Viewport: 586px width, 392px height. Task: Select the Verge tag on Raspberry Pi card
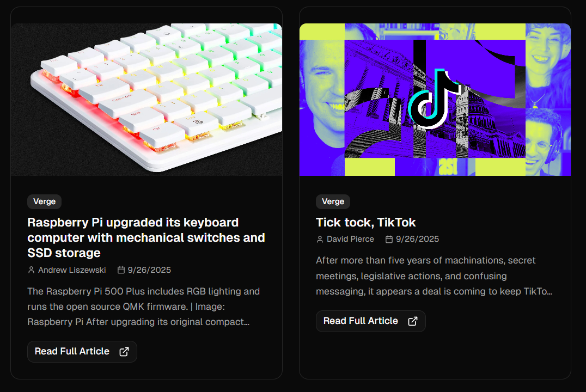click(x=45, y=201)
